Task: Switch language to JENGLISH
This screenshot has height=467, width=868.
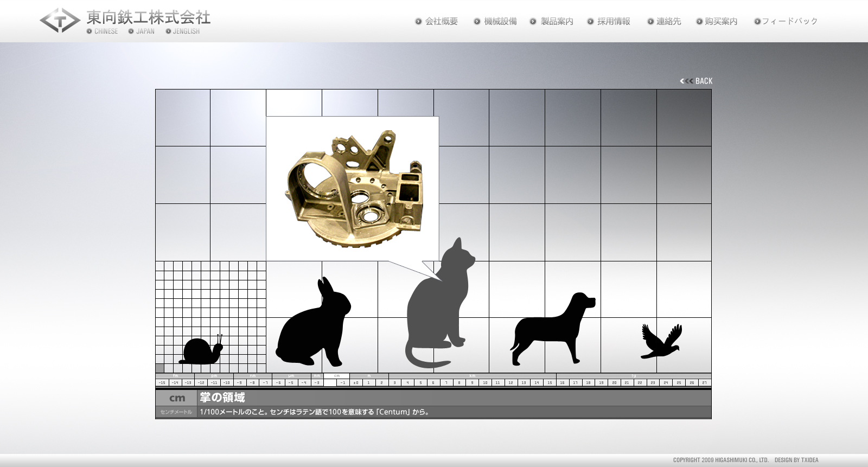Action: (x=186, y=31)
